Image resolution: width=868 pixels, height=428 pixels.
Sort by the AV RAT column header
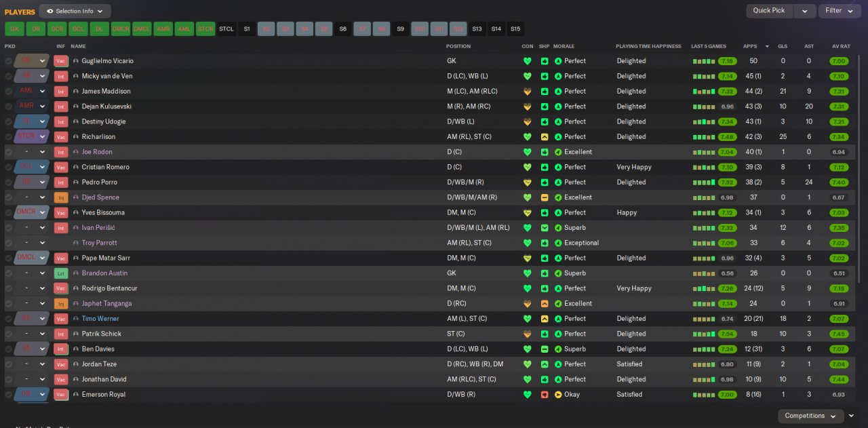tap(841, 46)
